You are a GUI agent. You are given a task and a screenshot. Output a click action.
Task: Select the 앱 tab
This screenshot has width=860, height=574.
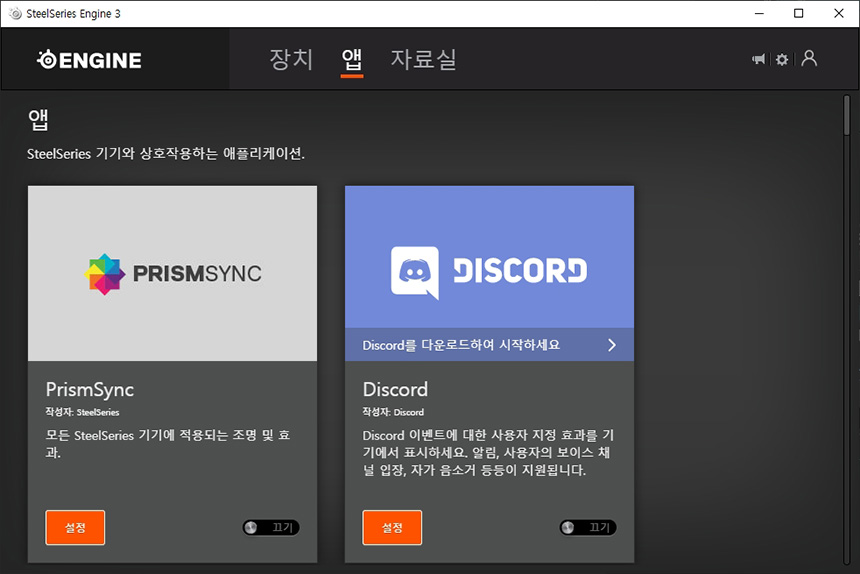[x=352, y=59]
